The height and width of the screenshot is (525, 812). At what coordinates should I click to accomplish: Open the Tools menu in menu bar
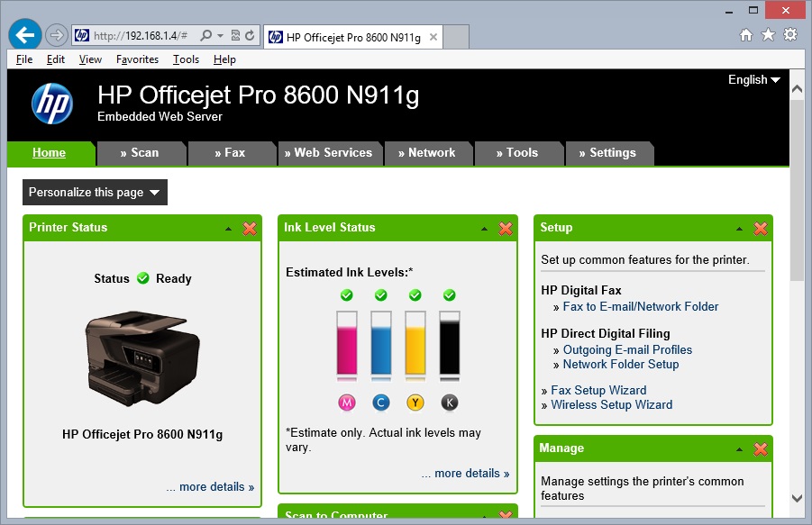pos(186,59)
